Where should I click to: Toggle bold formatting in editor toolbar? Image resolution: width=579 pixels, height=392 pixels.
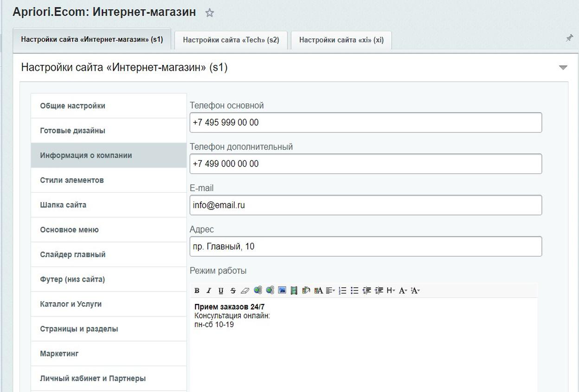(x=197, y=291)
